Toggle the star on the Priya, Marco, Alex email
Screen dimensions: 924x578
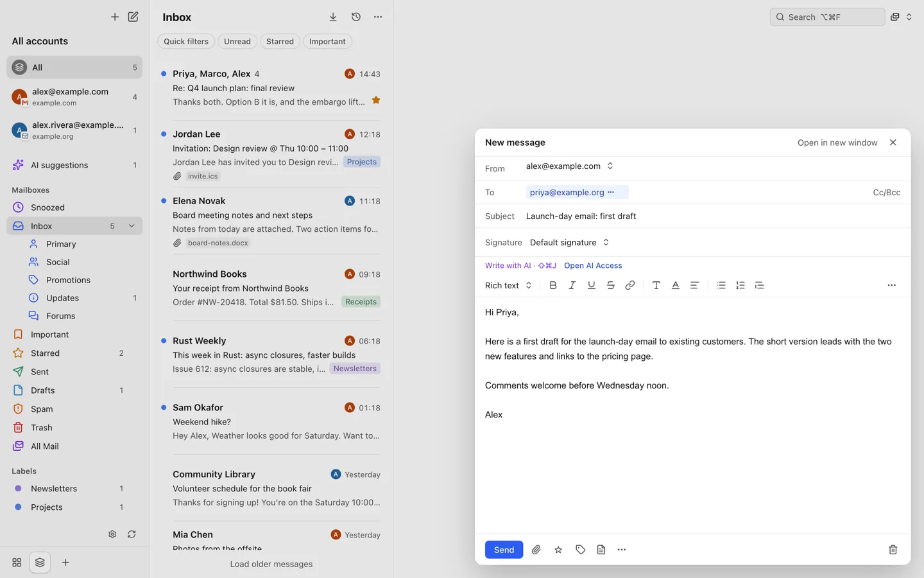(x=376, y=100)
